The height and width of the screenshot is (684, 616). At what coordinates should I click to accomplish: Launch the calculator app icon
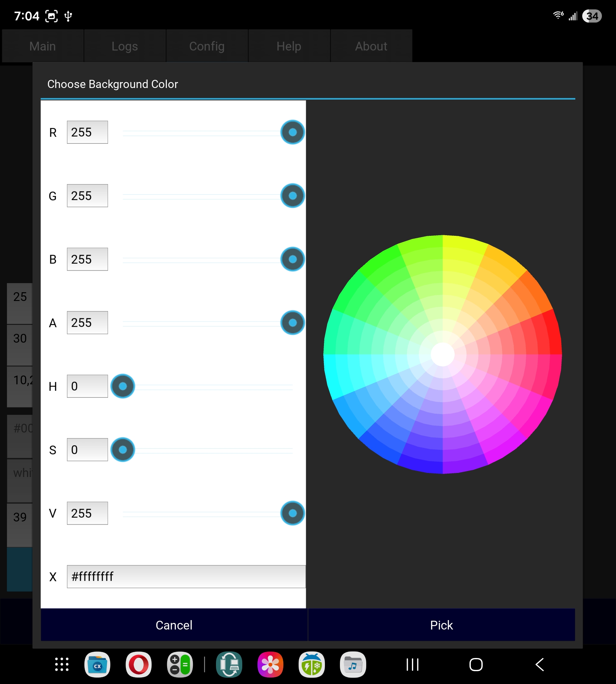tap(180, 664)
